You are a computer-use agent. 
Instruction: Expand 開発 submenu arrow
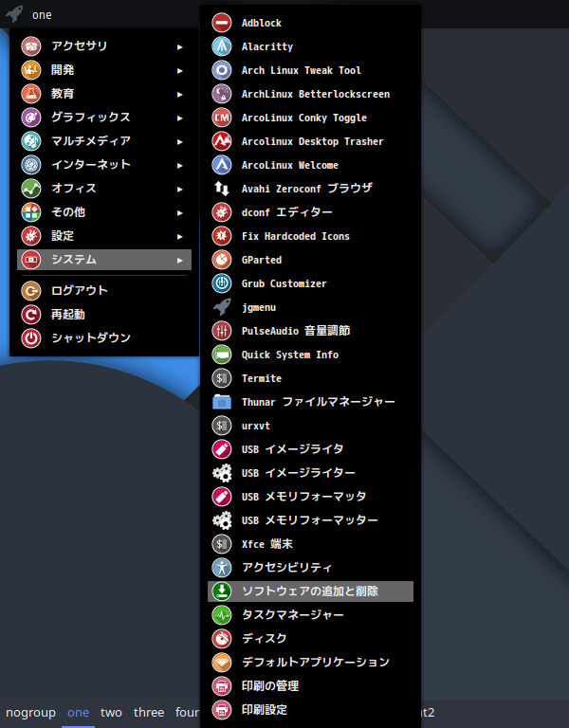[x=180, y=70]
